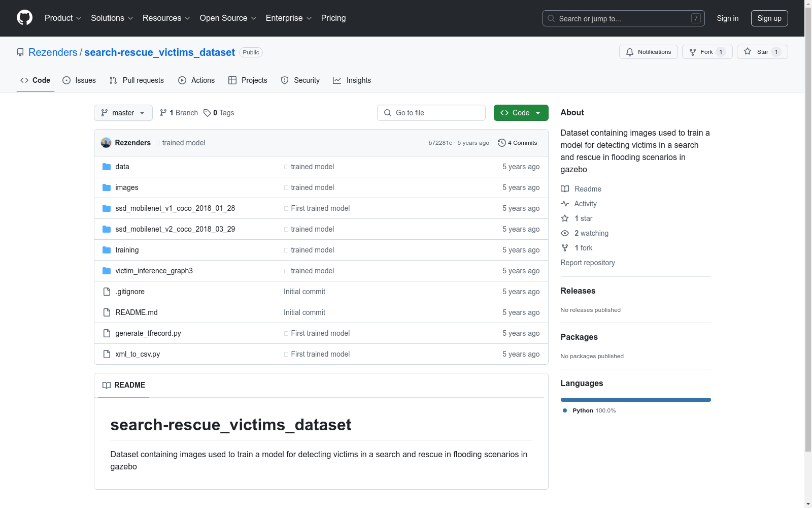Viewport: 812px width, 508px height.
Task: Open the Rezenders owner link
Action: pyautogui.click(x=53, y=52)
